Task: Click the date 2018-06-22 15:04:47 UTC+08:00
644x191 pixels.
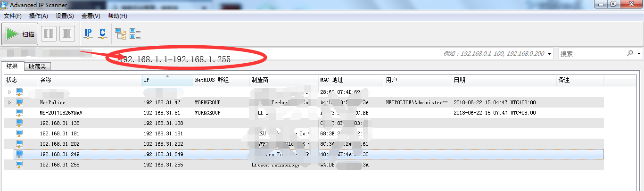Action: click(495, 102)
